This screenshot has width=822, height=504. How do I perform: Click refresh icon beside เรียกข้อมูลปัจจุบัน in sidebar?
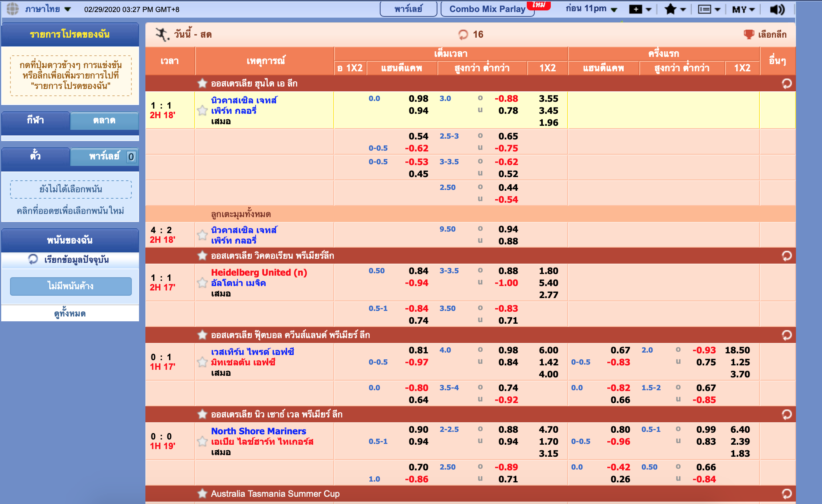click(x=32, y=260)
